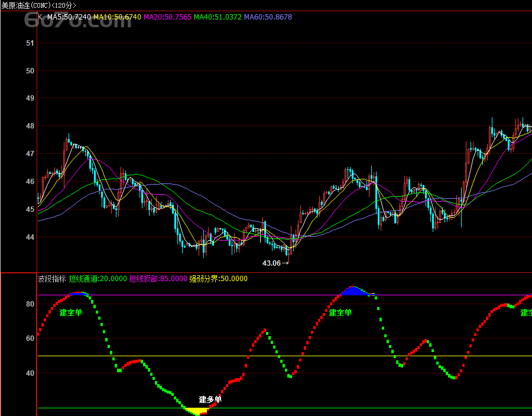Click the yellow oversold filled area
532x416 pixels.
[197, 409]
